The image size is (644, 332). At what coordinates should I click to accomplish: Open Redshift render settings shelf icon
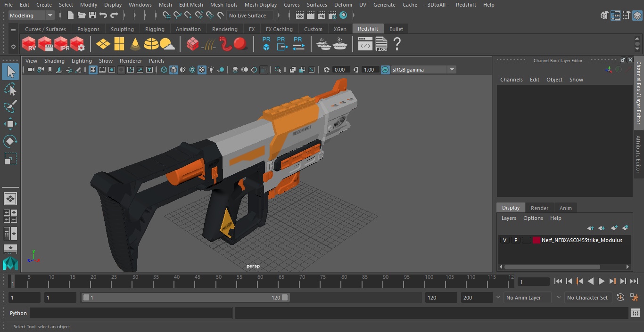[77, 44]
